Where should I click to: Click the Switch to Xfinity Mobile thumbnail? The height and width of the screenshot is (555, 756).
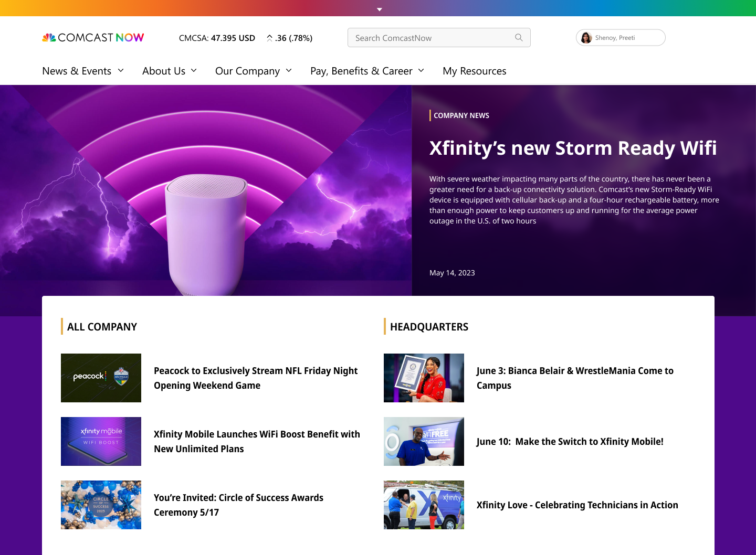(x=424, y=441)
